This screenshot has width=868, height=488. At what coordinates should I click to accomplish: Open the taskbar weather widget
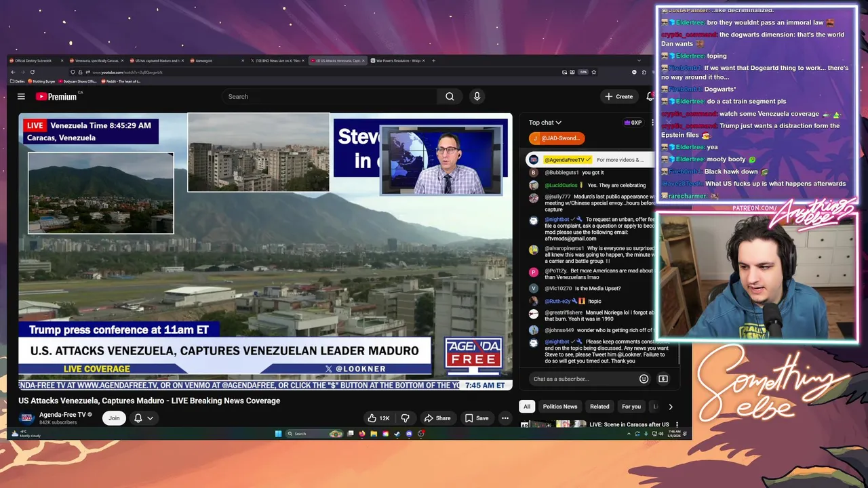tap(27, 434)
